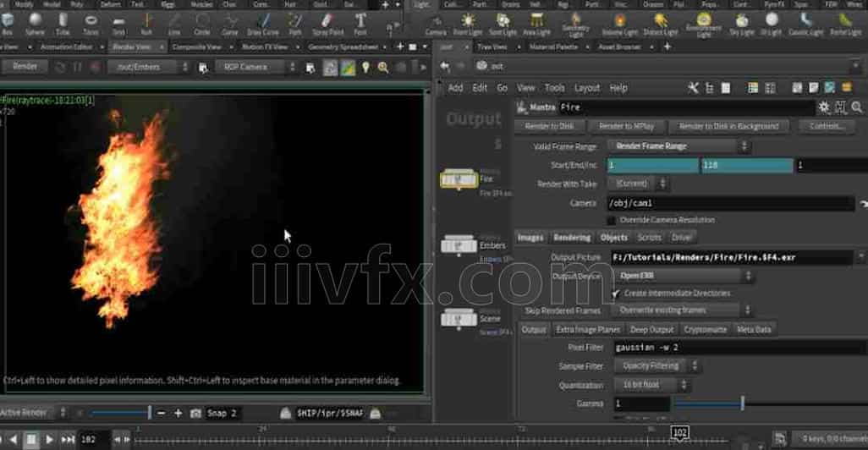Switch to the Images tab

530,238
